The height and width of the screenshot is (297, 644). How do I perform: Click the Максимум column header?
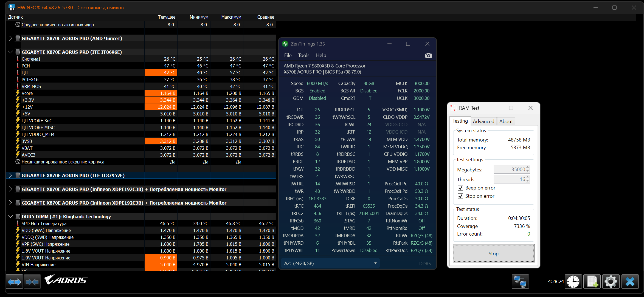tap(231, 17)
